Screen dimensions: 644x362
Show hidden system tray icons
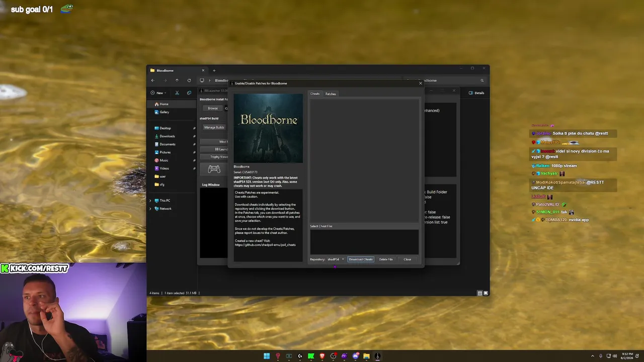592,356
